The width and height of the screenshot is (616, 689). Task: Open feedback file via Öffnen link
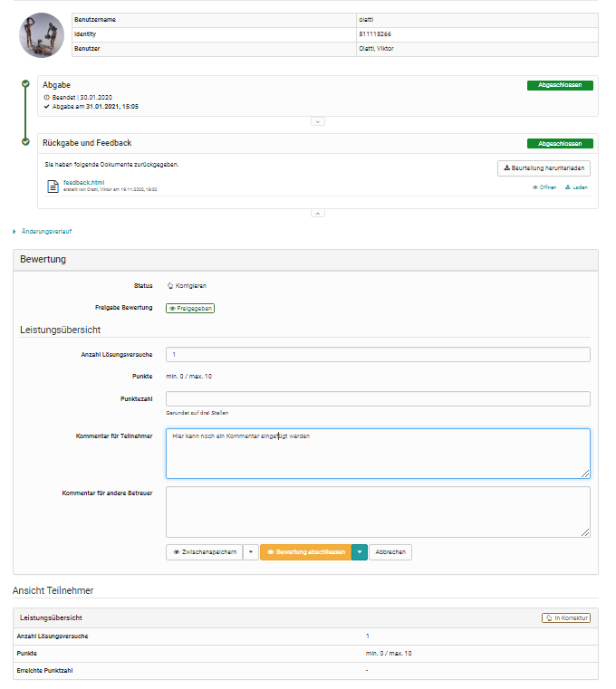point(544,187)
